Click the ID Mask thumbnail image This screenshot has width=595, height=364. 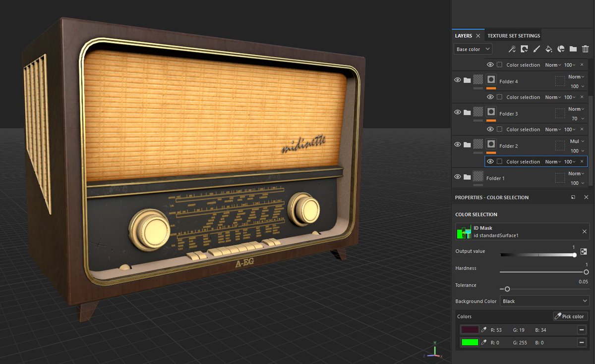(464, 231)
